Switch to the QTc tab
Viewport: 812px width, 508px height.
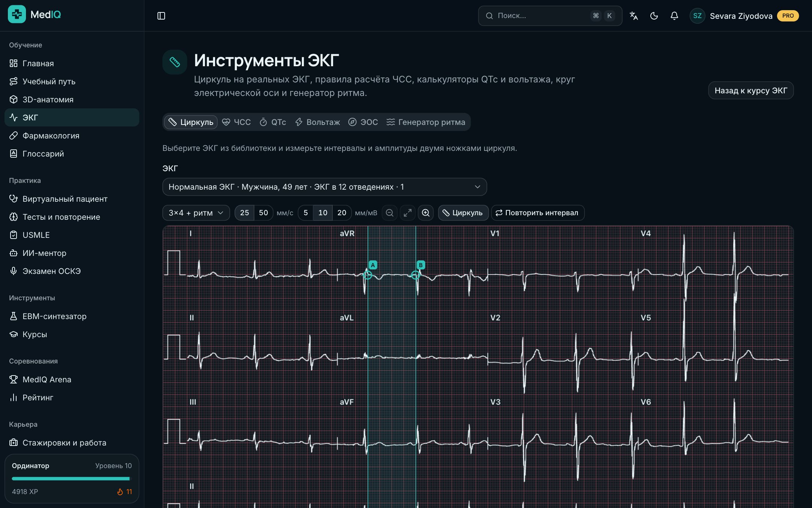pos(273,122)
